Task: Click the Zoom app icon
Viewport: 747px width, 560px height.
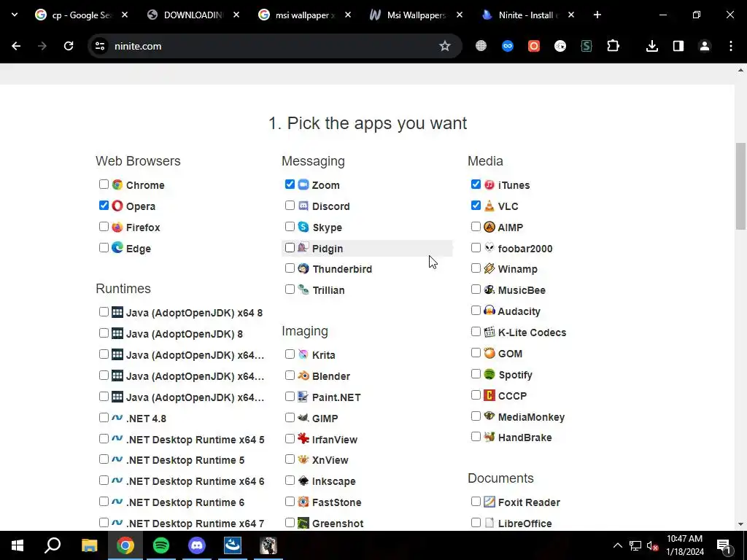Action: point(303,184)
